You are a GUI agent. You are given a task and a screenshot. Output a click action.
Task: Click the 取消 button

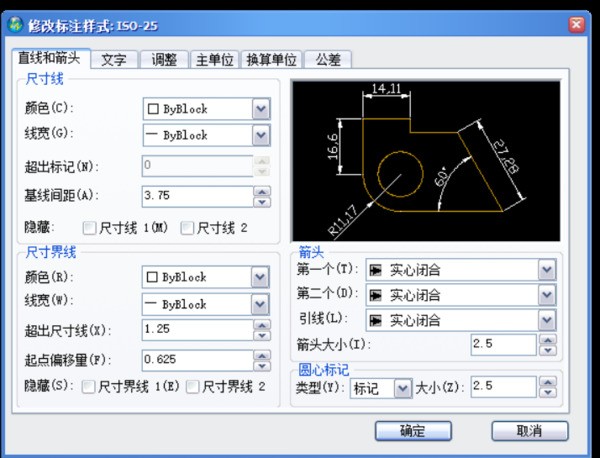[529, 431]
